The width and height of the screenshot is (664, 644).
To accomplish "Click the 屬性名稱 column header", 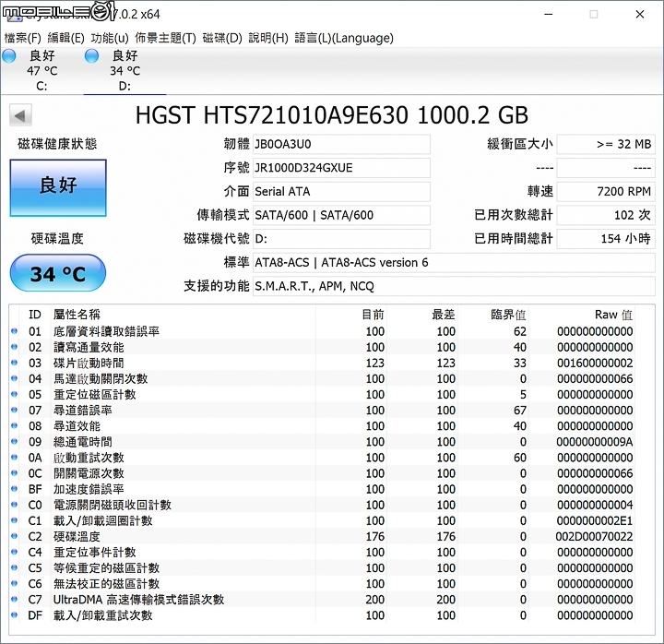I will (x=77, y=315).
